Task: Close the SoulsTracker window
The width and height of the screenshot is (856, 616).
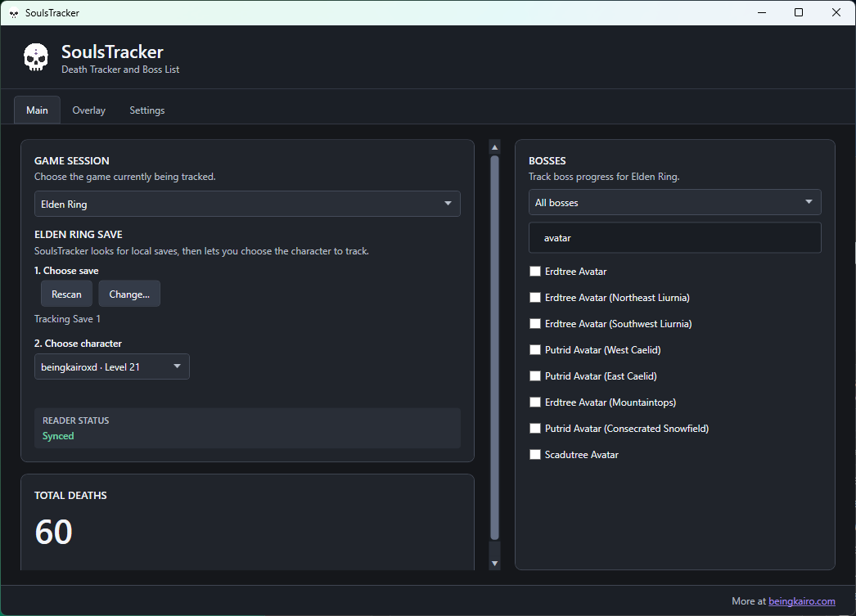Action: [x=836, y=12]
